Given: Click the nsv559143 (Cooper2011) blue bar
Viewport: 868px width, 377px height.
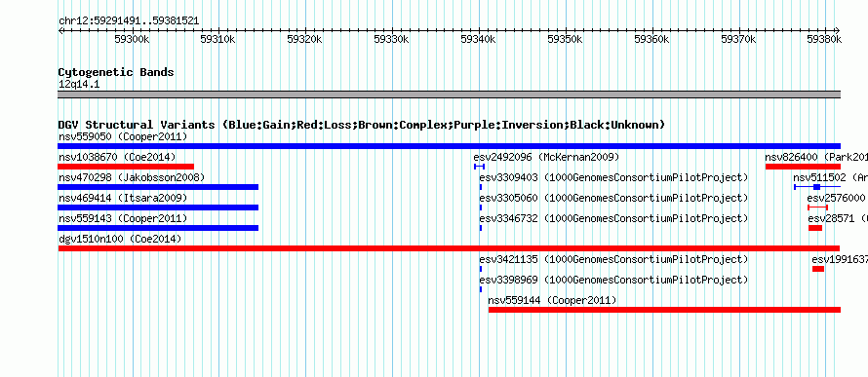Looking at the screenshot, I should (158, 228).
